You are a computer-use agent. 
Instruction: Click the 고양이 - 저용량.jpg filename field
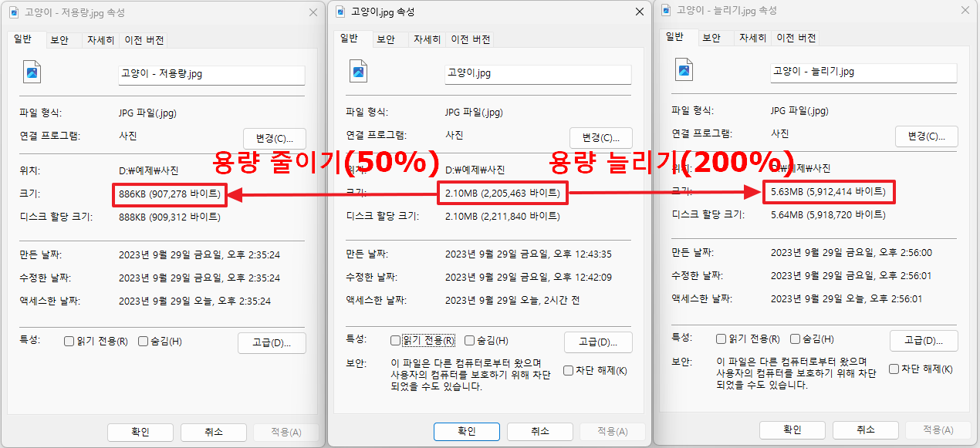point(211,75)
